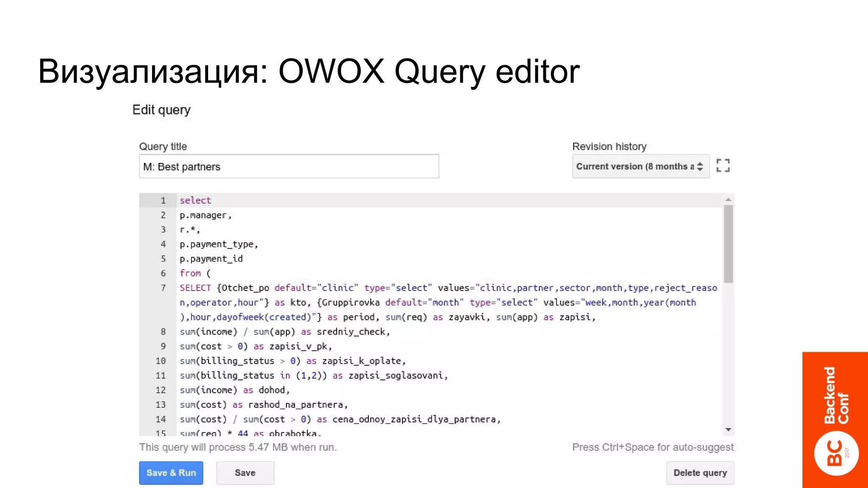Viewport: 868px width, 488px height.
Task: Click 'This query will process 5.47 MB' text
Action: point(214,447)
